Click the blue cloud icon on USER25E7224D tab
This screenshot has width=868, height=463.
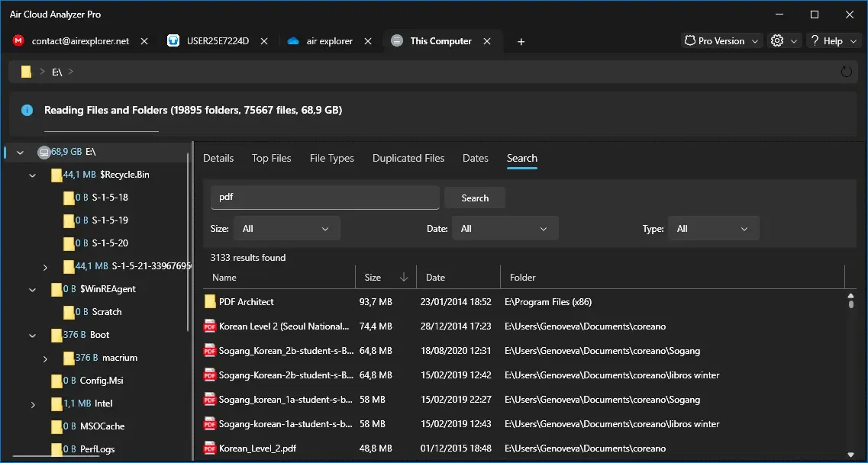point(173,41)
